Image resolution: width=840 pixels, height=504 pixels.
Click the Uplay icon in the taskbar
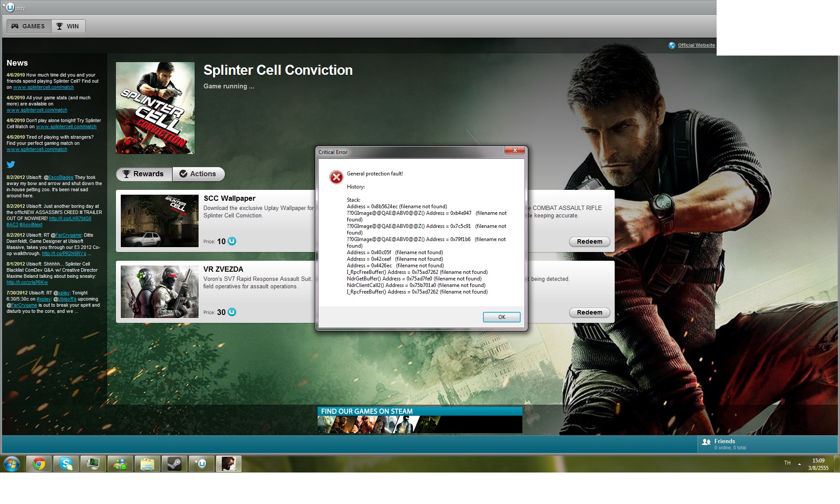pyautogui.click(x=202, y=464)
